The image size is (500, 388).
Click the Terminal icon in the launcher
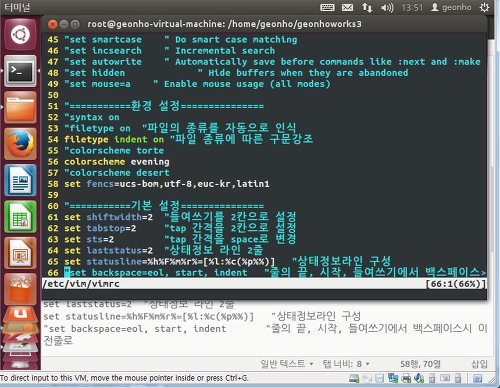(x=20, y=71)
